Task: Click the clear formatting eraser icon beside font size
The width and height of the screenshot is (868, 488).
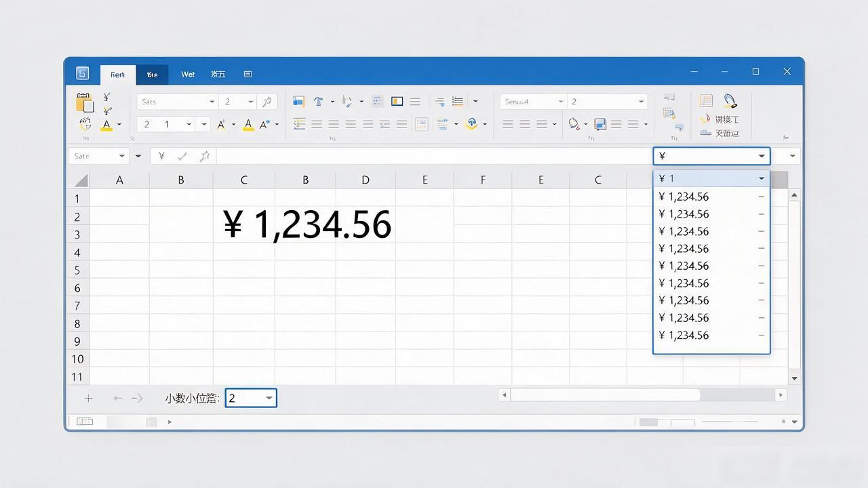Action: [268, 102]
